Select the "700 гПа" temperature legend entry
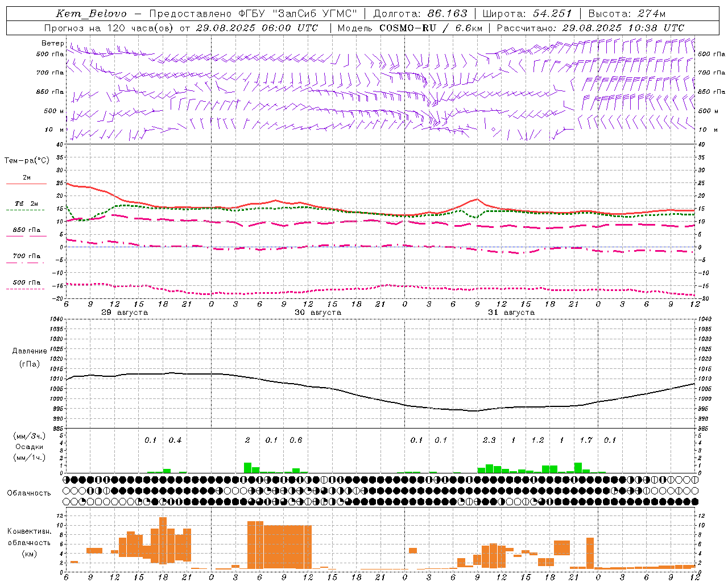The width and height of the screenshot is (728, 582). tap(27, 256)
